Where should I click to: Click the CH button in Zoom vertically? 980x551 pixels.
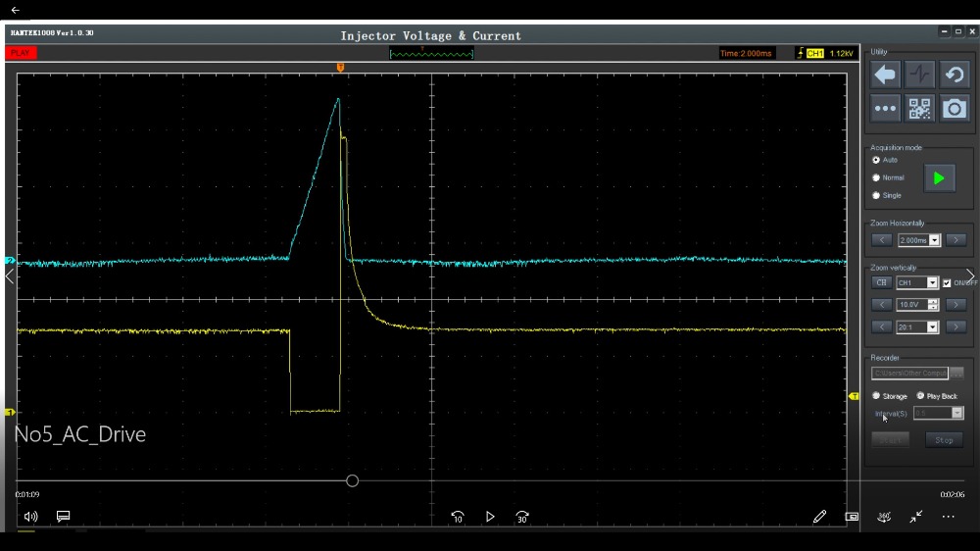pyautogui.click(x=881, y=282)
